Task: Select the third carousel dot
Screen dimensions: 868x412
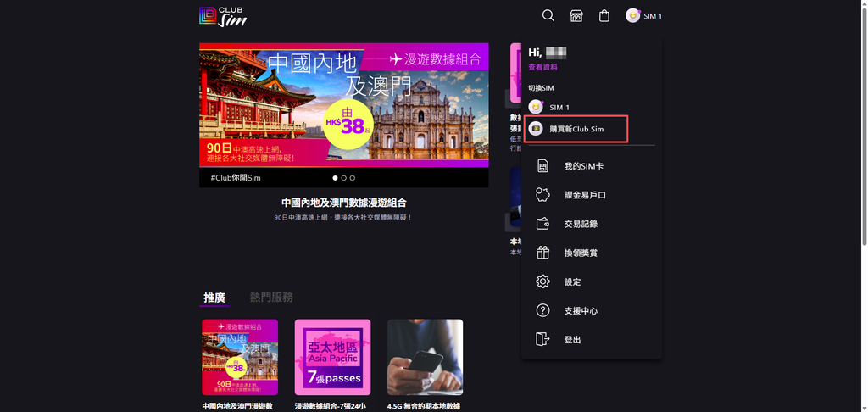Action: pyautogui.click(x=353, y=178)
